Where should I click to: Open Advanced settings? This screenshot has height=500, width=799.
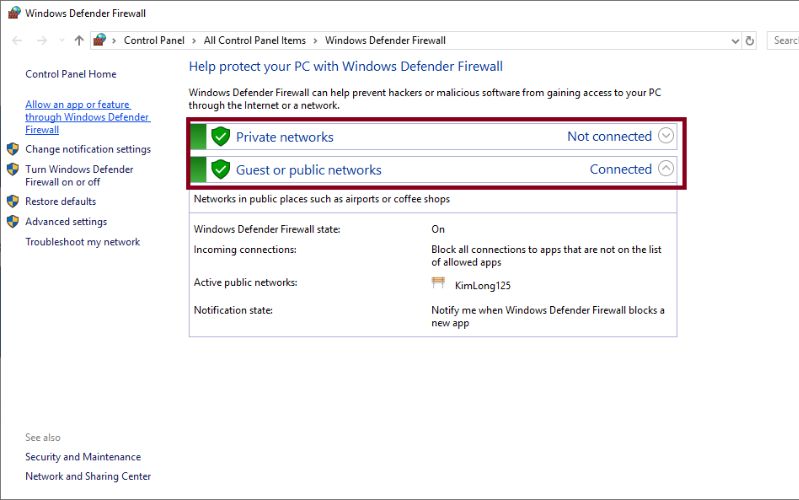coord(66,222)
